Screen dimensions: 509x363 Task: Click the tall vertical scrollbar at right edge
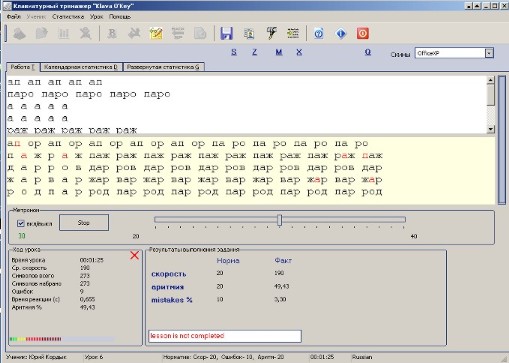pyautogui.click(x=502, y=140)
